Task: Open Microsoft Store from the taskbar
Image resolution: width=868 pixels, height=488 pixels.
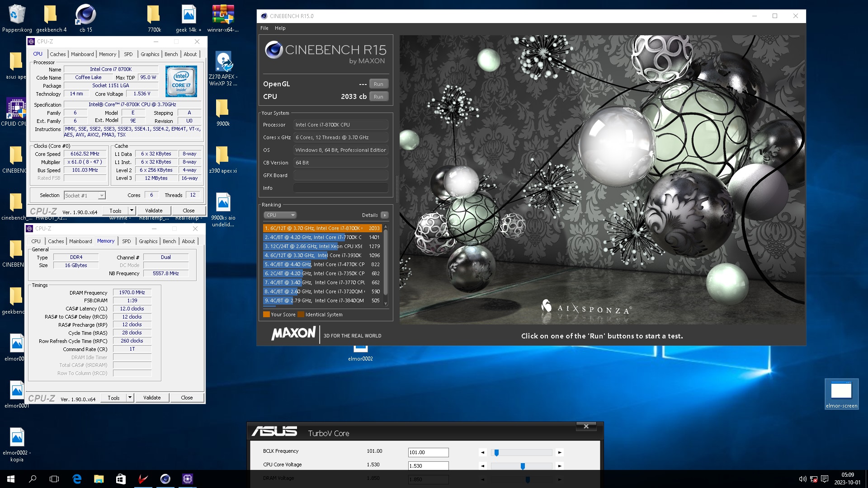Action: [x=121, y=479]
